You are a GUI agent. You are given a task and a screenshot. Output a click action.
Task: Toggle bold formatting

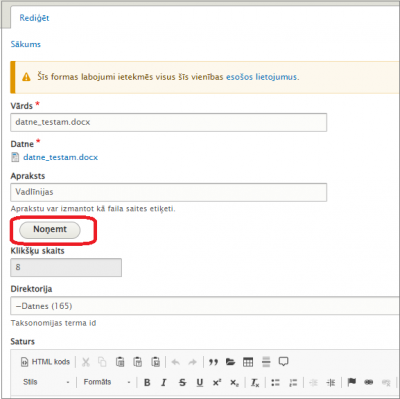tap(147, 383)
